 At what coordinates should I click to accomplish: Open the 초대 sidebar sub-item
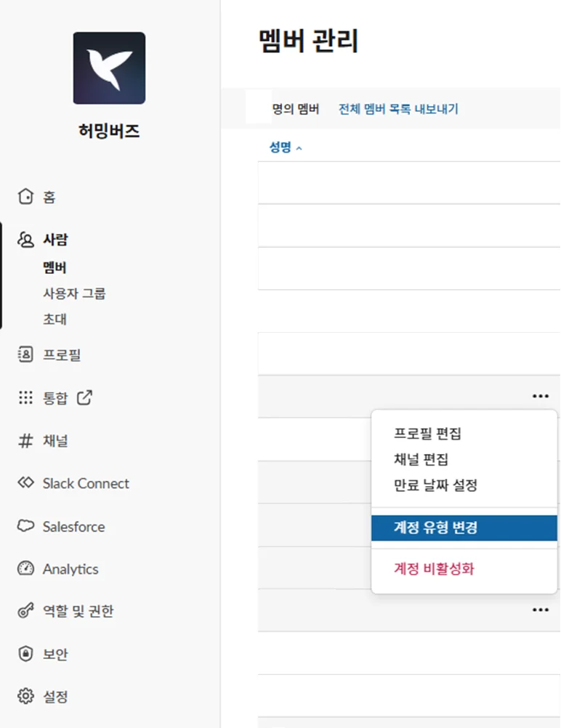point(55,320)
